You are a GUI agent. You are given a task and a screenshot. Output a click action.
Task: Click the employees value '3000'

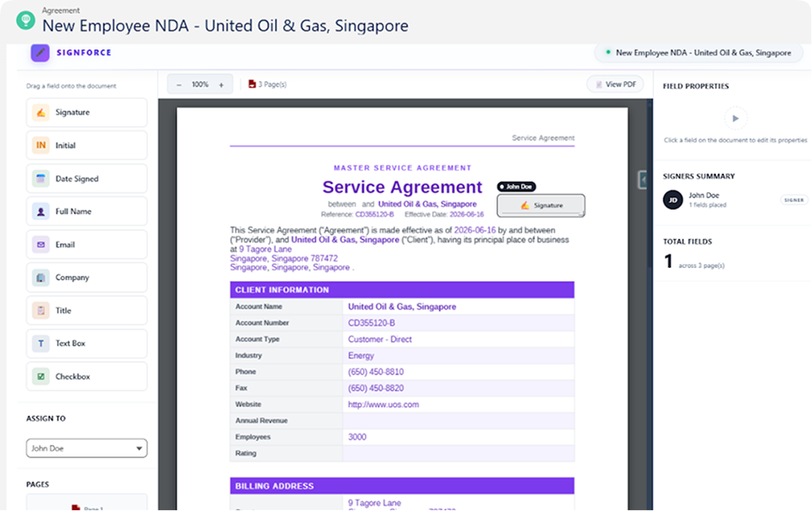pos(357,437)
